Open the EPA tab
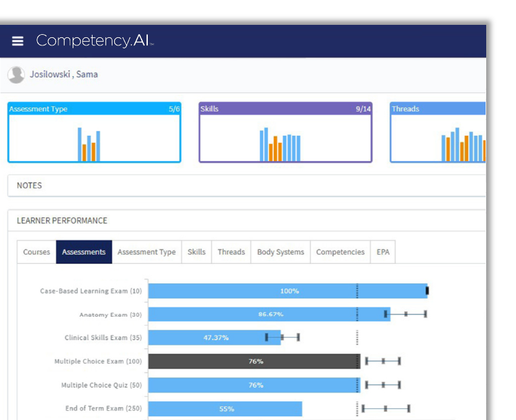This screenshot has width=516, height=420. 383,252
